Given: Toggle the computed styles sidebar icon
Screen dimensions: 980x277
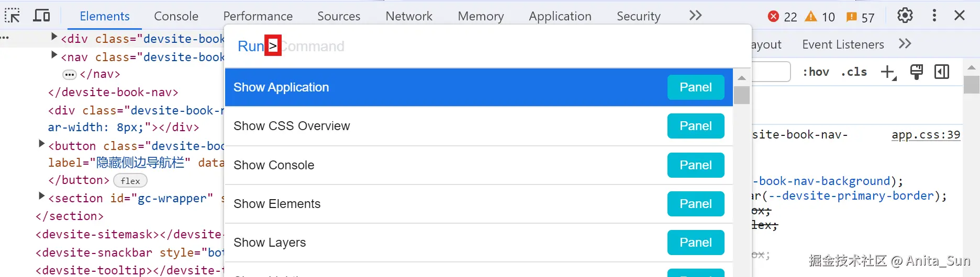Looking at the screenshot, I should pos(942,72).
